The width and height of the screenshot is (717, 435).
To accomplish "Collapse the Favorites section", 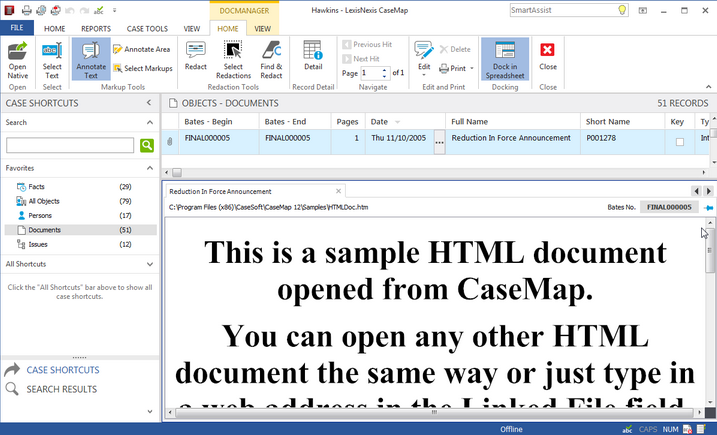I will [x=149, y=168].
